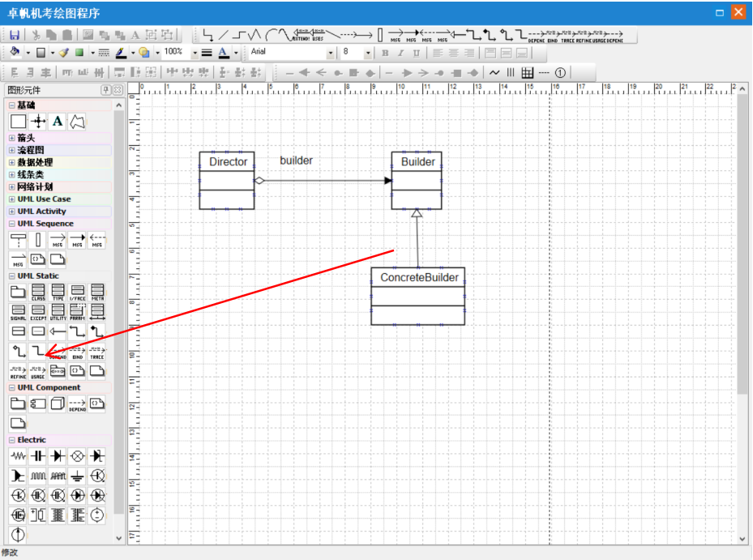Open the font size 8 dropdown
The width and height of the screenshot is (753, 560).
tap(368, 53)
